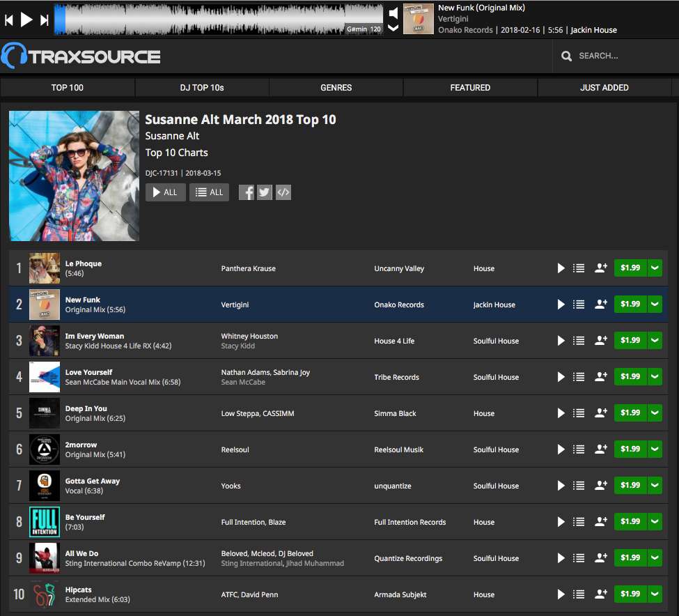Buy All We Do for $1.99
The height and width of the screenshot is (616, 679).
630,558
